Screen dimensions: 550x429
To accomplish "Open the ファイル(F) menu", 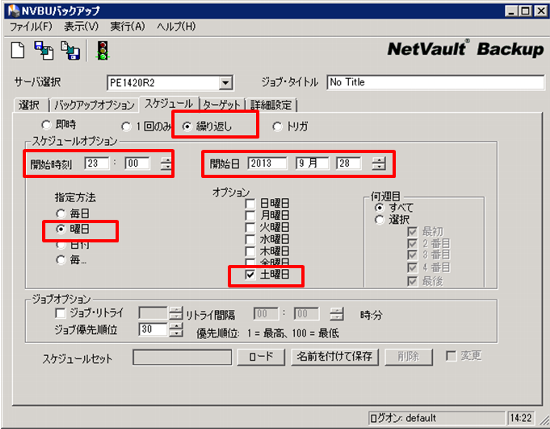I will tap(31, 26).
